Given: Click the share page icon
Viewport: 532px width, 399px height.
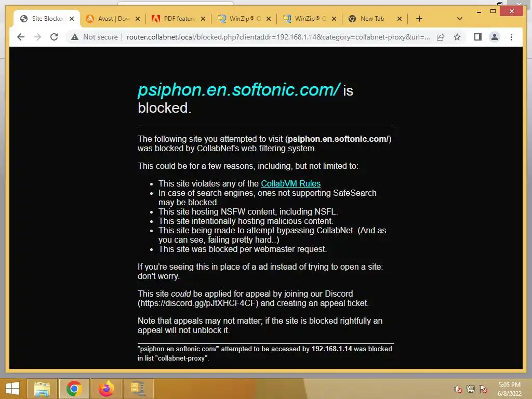Looking at the screenshot, I should pyautogui.click(x=441, y=37).
